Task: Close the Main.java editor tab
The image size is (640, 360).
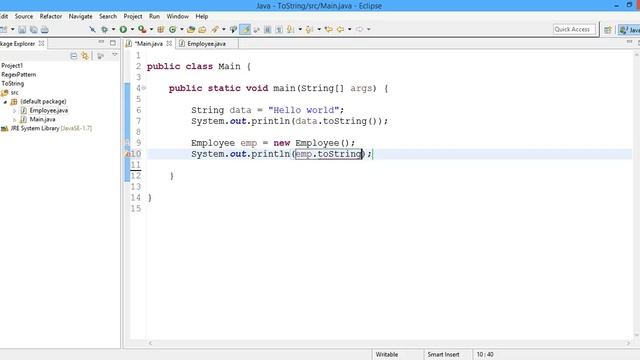Action: (x=169, y=43)
